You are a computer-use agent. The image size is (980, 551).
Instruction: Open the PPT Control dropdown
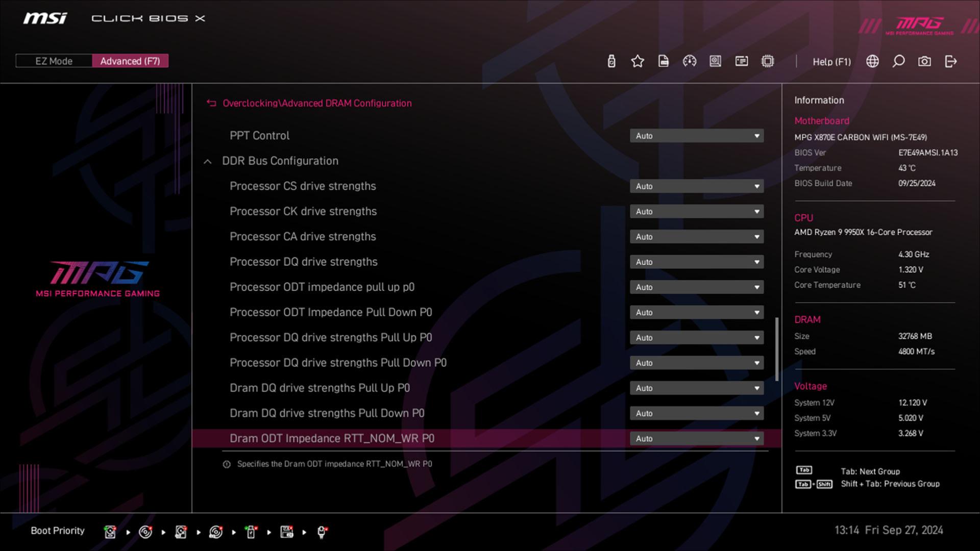[697, 136]
